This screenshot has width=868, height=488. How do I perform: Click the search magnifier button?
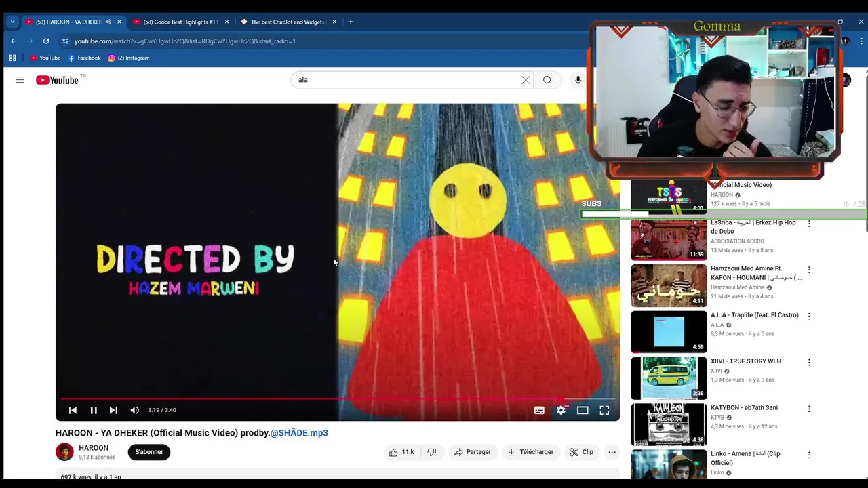[x=547, y=80]
